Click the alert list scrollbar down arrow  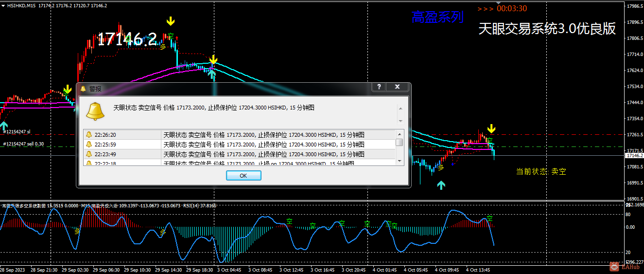click(400, 162)
